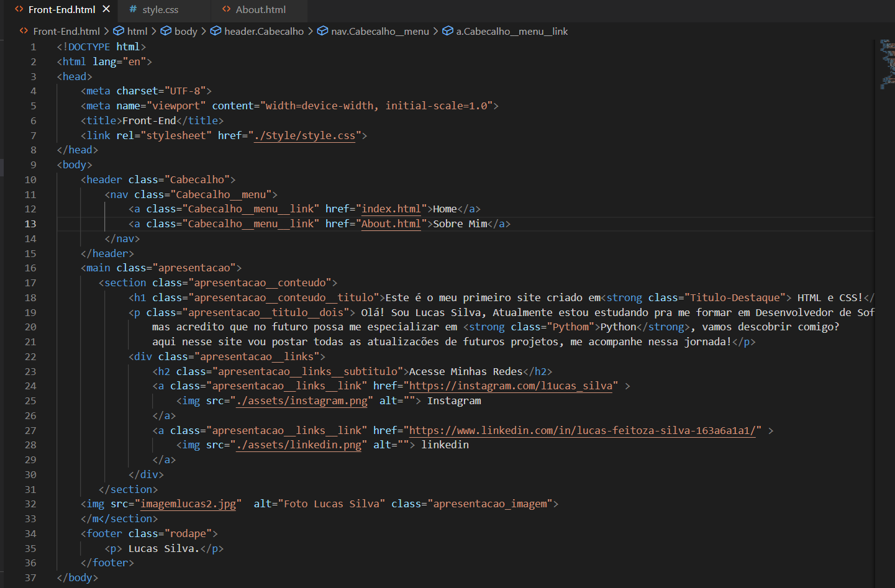Place cursor on 'Sobre Mim' text
This screenshot has height=588, width=895.
point(460,224)
